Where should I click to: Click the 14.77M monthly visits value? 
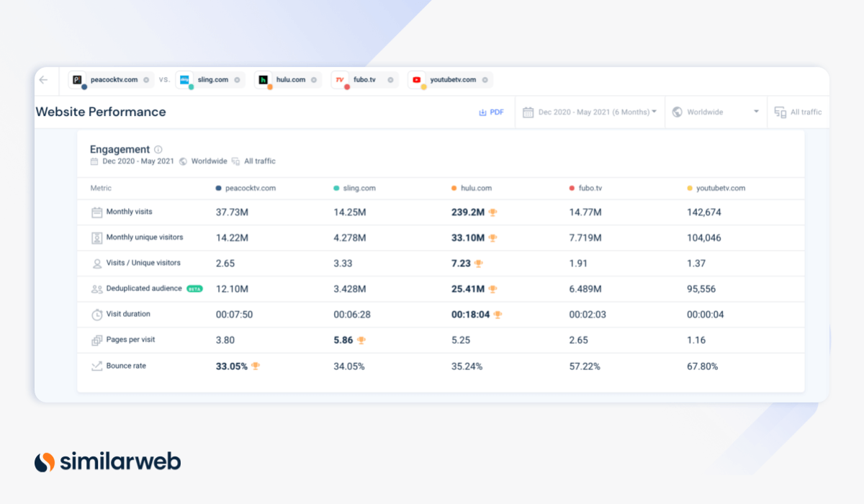coord(585,212)
